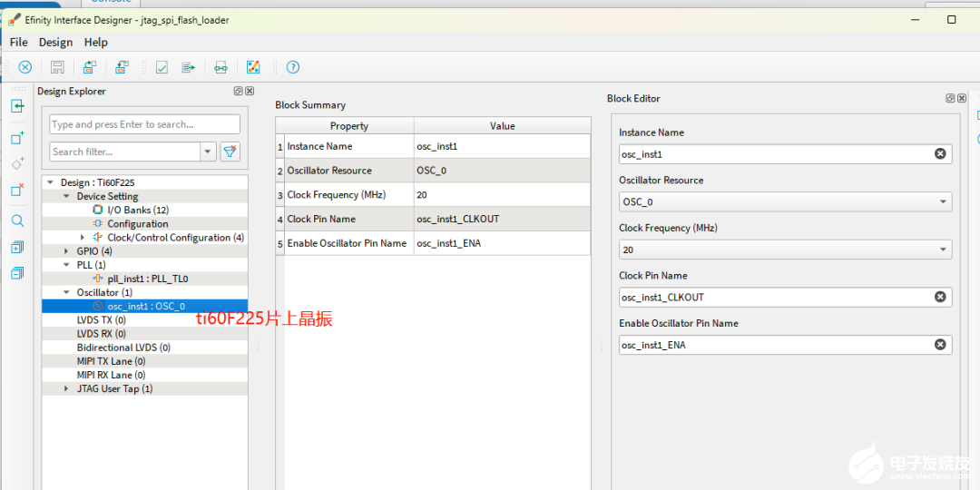Open the Design menu

(55, 42)
